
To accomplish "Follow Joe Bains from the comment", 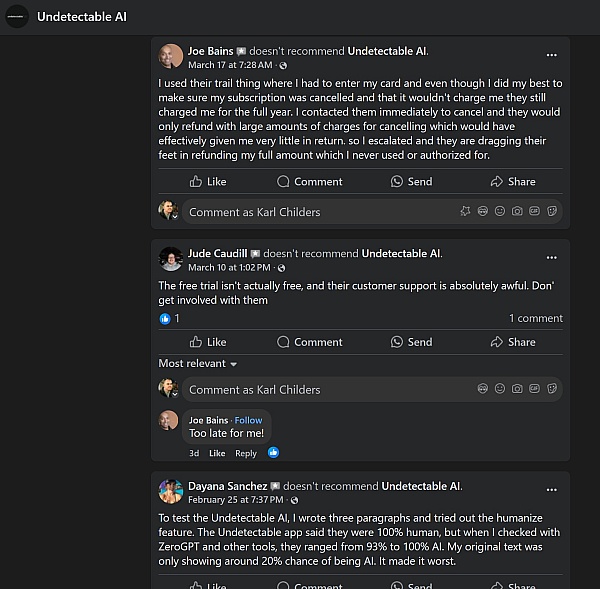I will [248, 420].
